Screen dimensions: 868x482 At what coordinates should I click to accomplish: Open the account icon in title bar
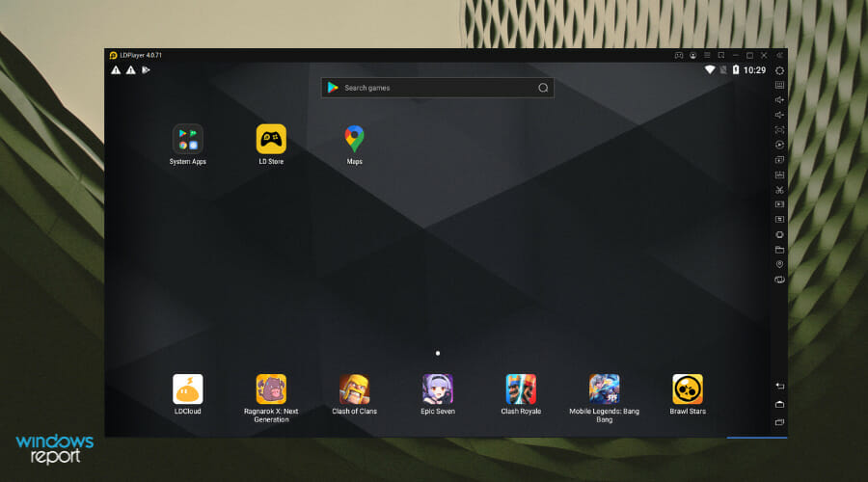pyautogui.click(x=693, y=55)
